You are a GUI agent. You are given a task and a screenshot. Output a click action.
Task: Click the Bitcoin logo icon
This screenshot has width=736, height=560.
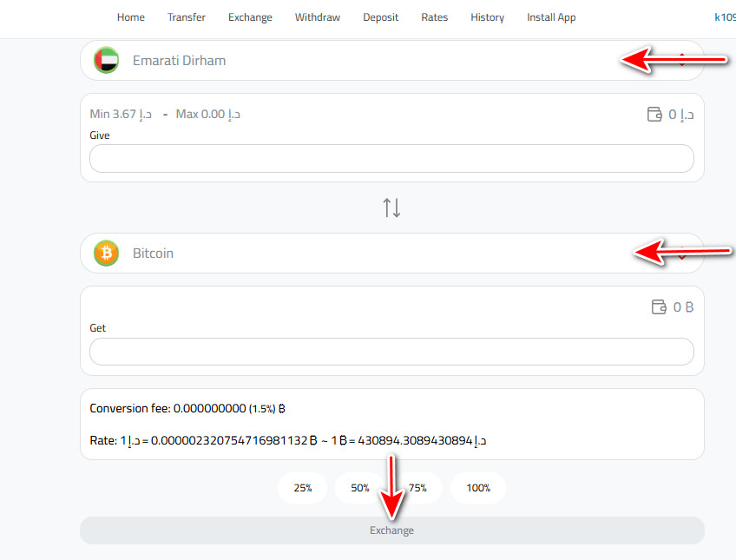coord(106,253)
